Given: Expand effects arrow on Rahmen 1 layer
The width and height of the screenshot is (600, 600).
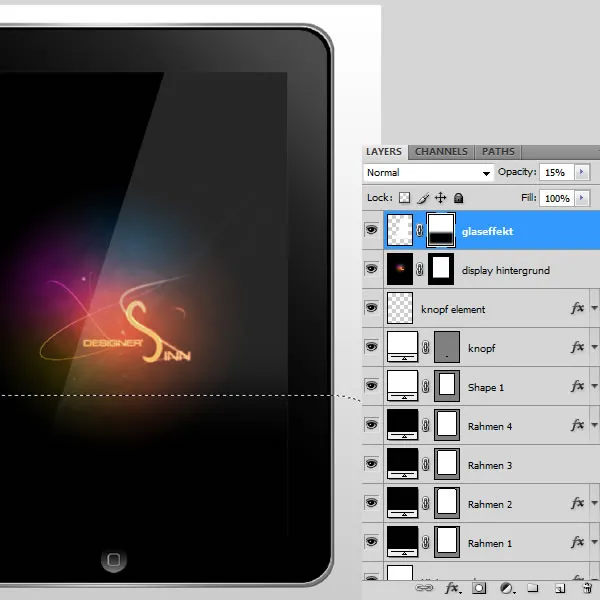Looking at the screenshot, I should pyautogui.click(x=594, y=542).
